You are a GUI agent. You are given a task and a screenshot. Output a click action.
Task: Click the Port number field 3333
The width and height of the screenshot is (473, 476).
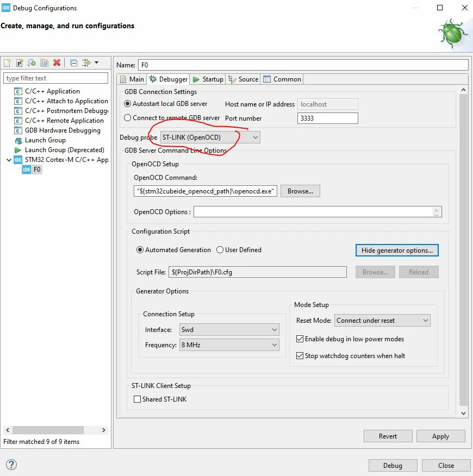coord(327,118)
